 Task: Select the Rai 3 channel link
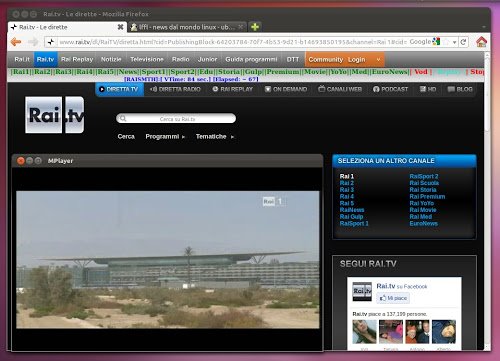(347, 190)
